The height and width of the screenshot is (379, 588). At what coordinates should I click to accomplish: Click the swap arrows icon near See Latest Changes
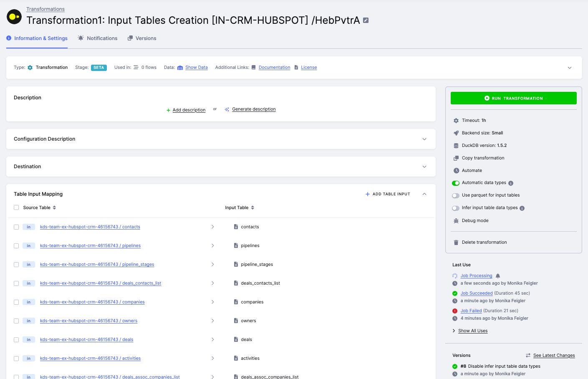click(x=528, y=356)
